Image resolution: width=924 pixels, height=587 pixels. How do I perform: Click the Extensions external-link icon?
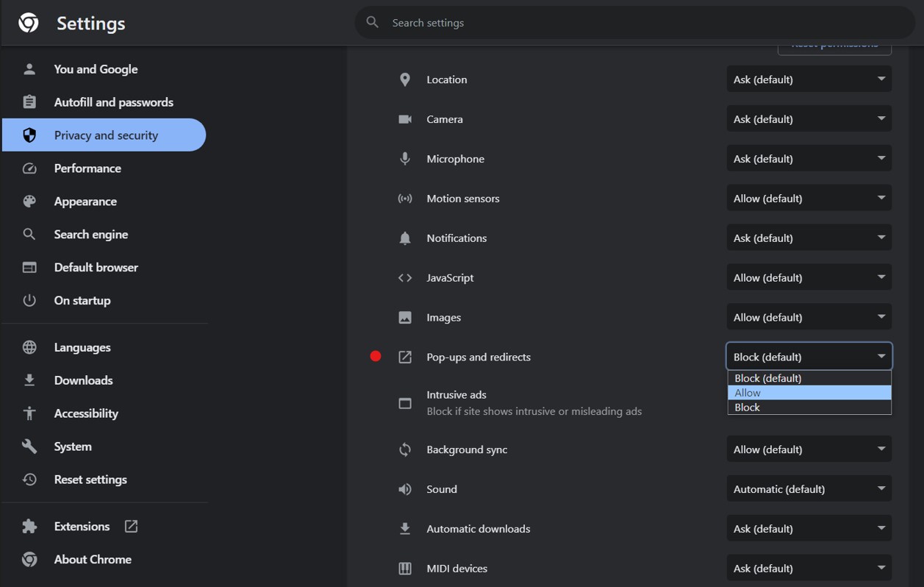point(131,526)
